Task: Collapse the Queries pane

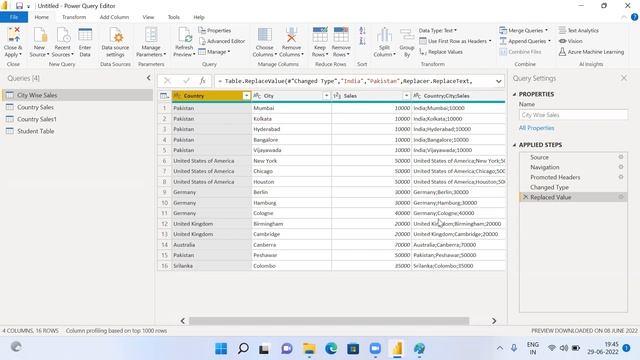Action: point(149,78)
